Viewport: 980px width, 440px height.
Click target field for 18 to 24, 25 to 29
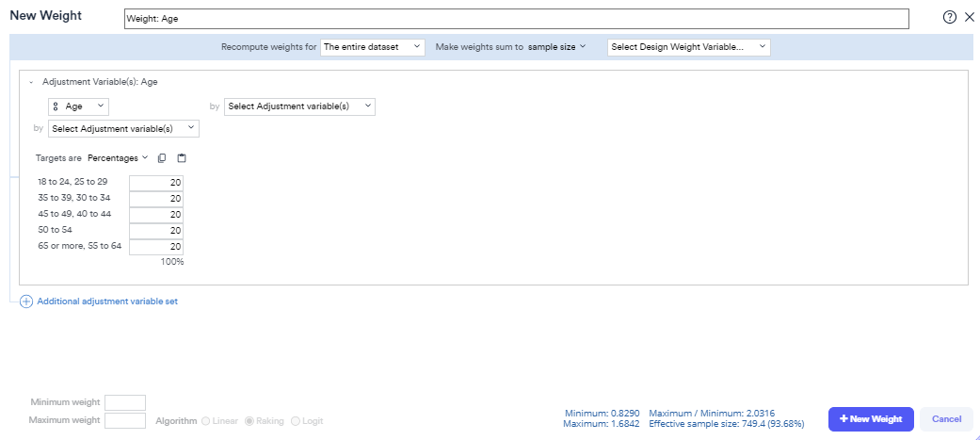click(x=156, y=183)
